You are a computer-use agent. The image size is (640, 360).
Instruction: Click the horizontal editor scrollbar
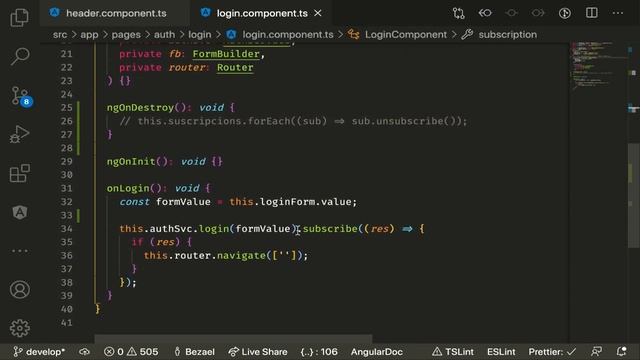coord(233,339)
